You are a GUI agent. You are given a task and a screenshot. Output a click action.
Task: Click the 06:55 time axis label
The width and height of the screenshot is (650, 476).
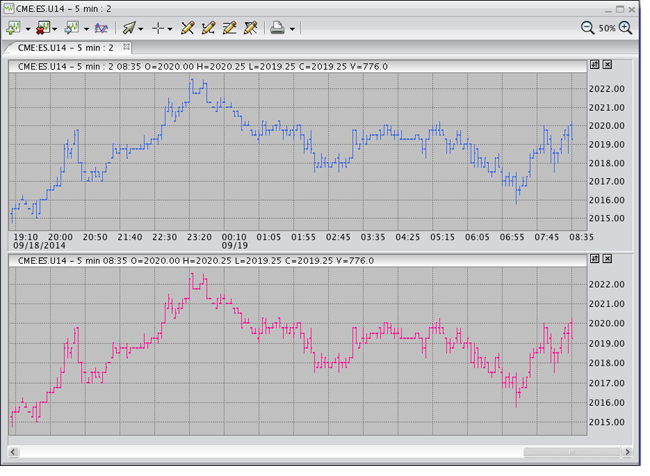click(512, 237)
